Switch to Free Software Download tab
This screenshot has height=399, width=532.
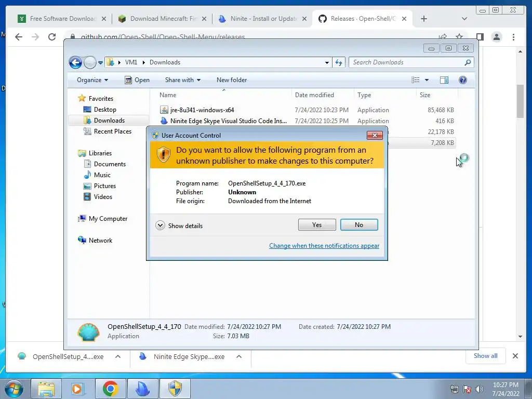[62, 19]
